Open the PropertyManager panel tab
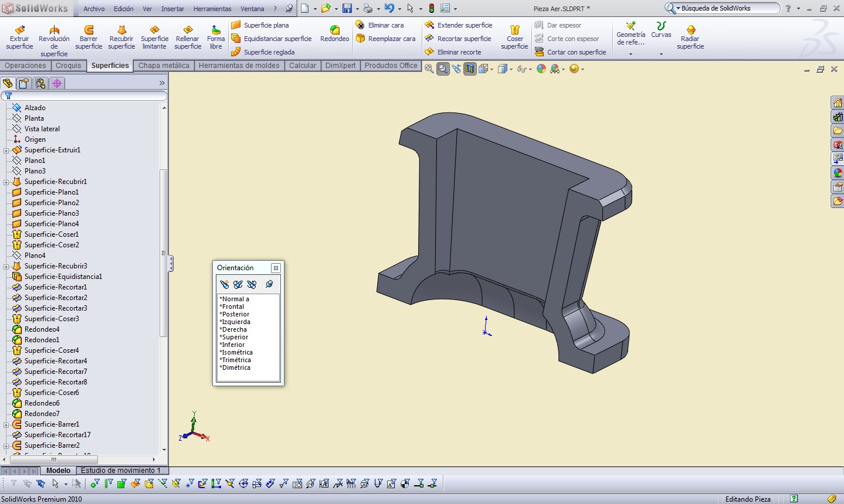This screenshot has width=844, height=504. point(24,83)
